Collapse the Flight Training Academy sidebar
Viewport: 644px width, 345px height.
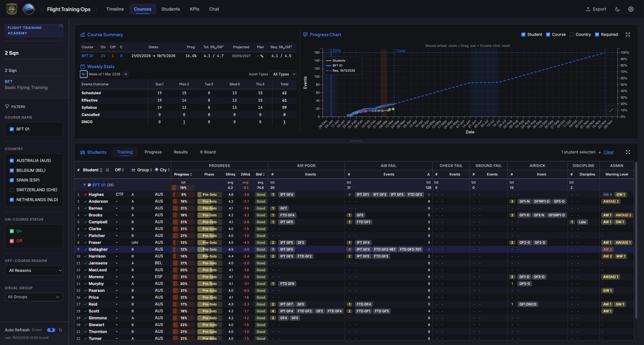tap(61, 25)
